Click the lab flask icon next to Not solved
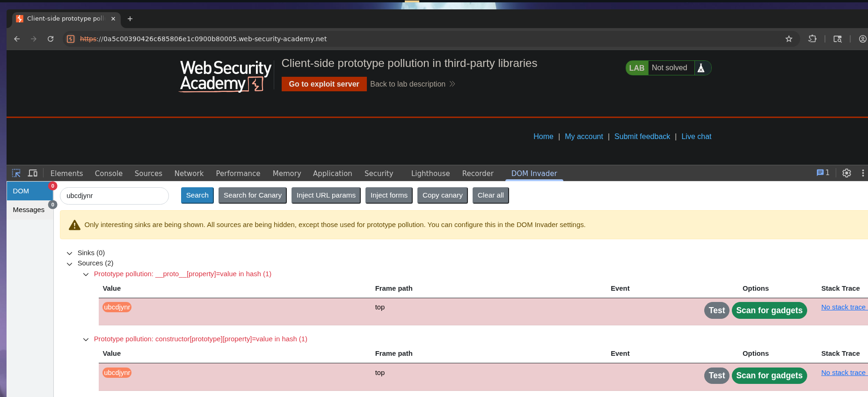 pos(701,68)
